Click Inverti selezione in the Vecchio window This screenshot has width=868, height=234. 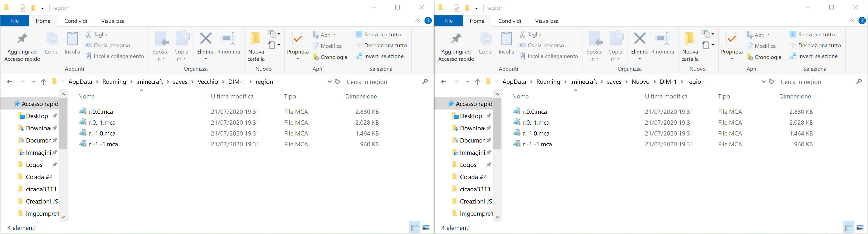[x=380, y=56]
